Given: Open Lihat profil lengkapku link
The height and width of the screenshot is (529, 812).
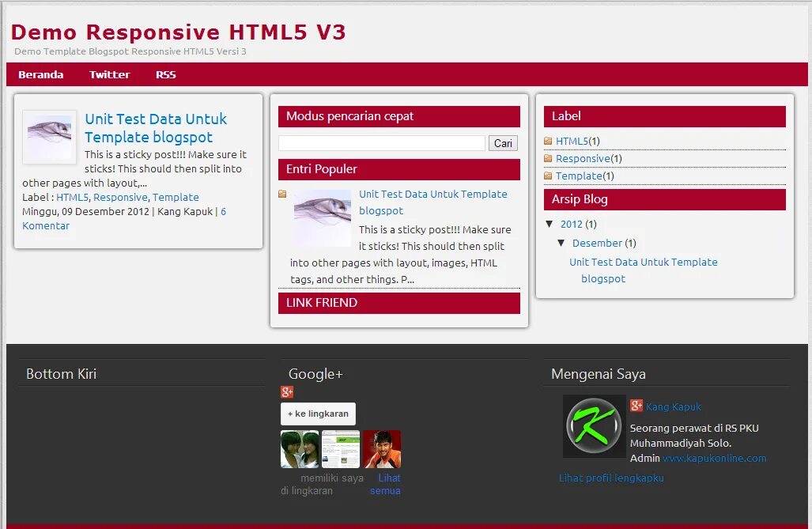Looking at the screenshot, I should tap(611, 478).
